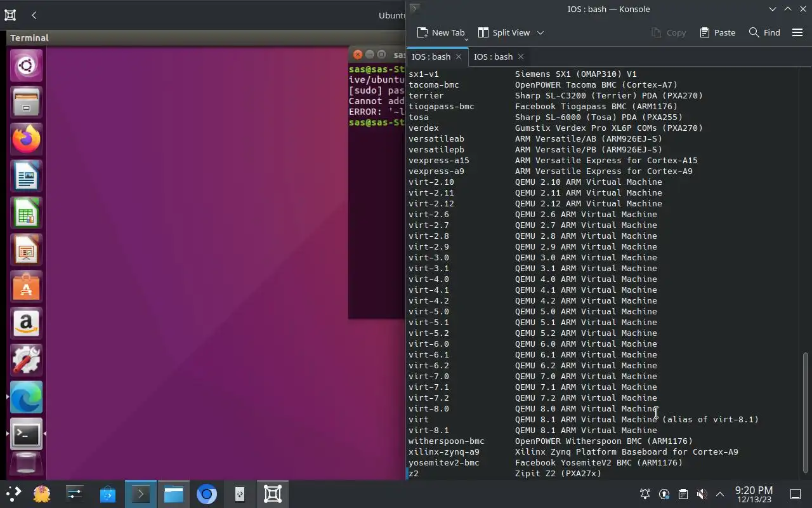This screenshot has height=508, width=812.
Task: Launch Microsoft Edge from the Unity launcher
Action: [x=26, y=397]
